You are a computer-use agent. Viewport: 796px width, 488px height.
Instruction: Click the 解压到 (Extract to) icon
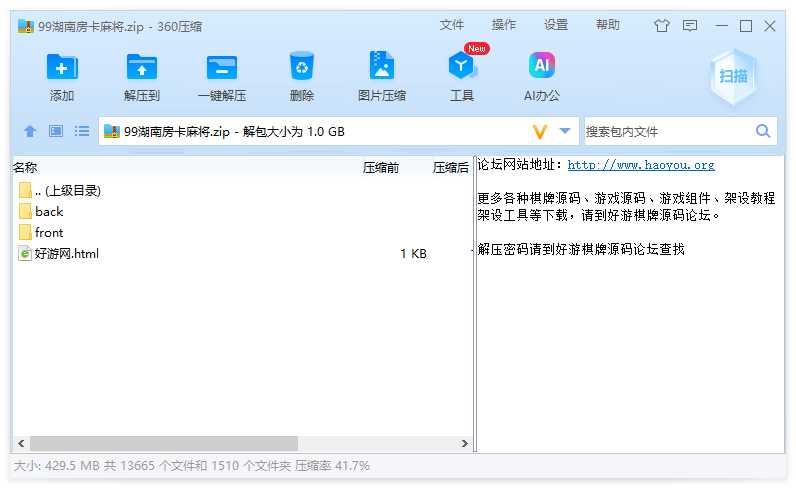[x=142, y=67]
